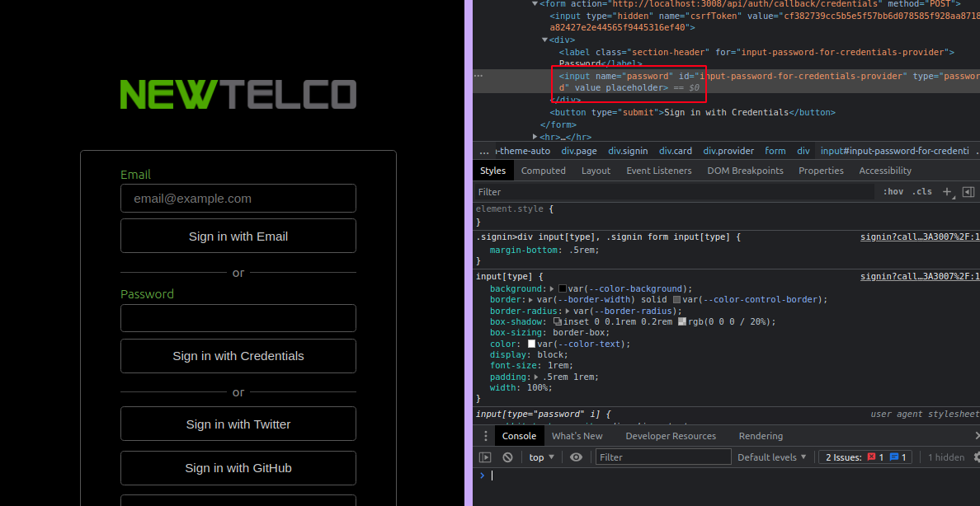980x506 pixels.
Task: Click Sign in with Twitter button
Action: click(x=238, y=424)
